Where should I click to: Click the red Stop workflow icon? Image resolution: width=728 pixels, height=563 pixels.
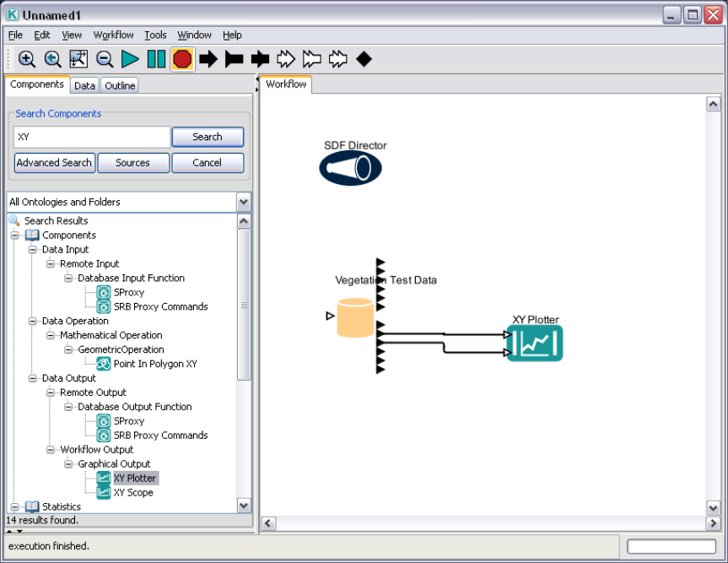(x=182, y=59)
